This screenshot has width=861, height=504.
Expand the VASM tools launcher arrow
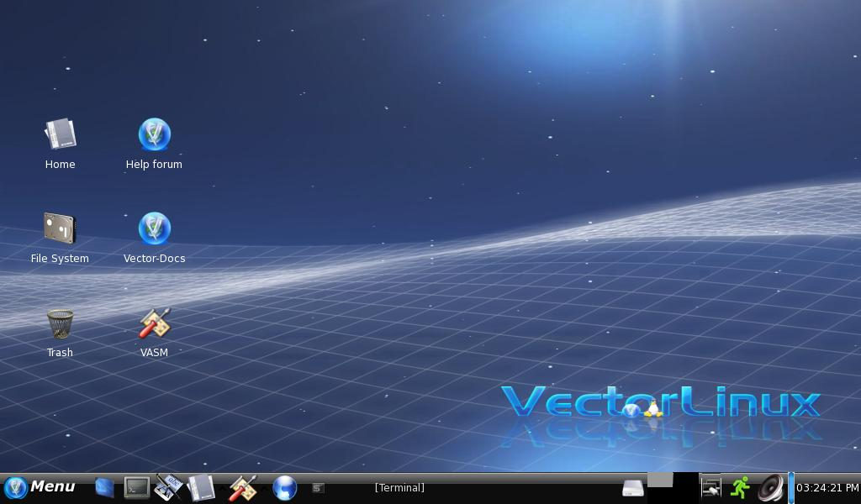click(x=264, y=487)
